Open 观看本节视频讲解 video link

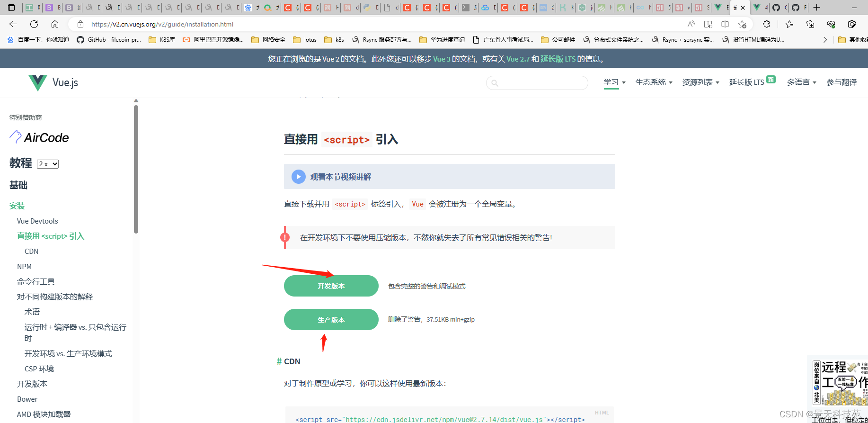point(340,177)
